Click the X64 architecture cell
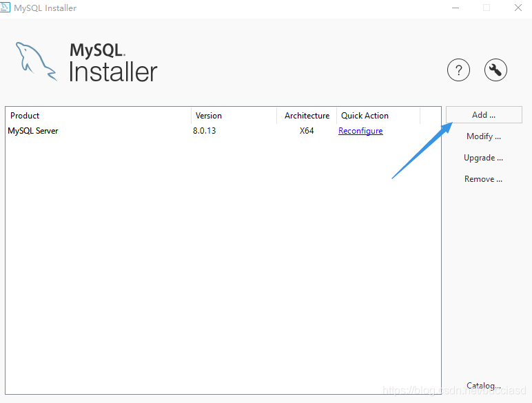 307,131
